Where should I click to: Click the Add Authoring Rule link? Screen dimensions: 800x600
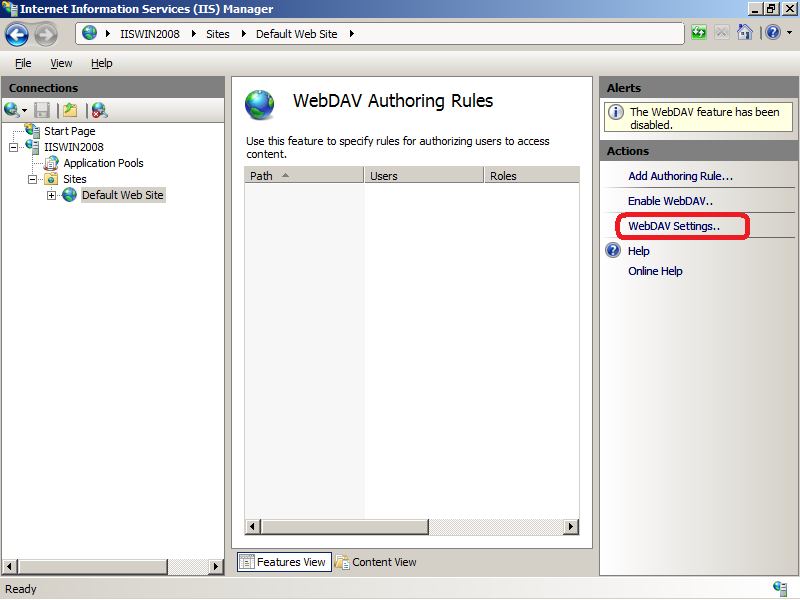pyautogui.click(x=679, y=175)
